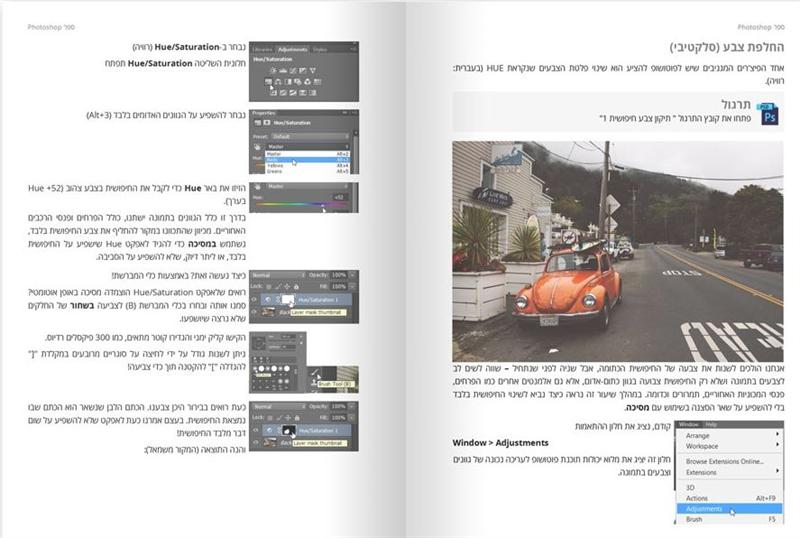
Task: Choose Actions in the Window menu
Action: tap(730, 498)
